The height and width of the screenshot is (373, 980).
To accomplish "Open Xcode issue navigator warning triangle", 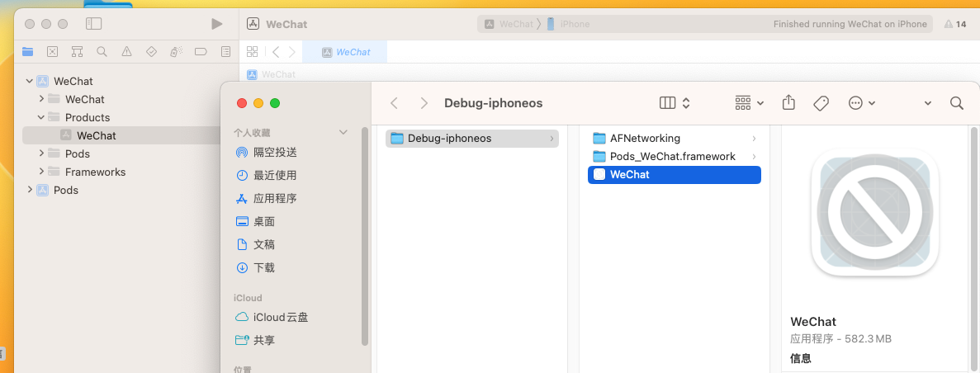I will coord(127,52).
